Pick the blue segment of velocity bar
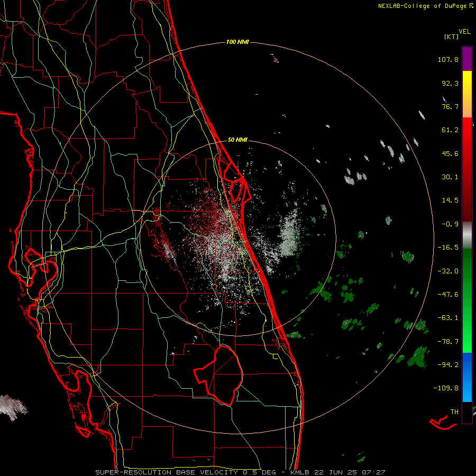 467,377
